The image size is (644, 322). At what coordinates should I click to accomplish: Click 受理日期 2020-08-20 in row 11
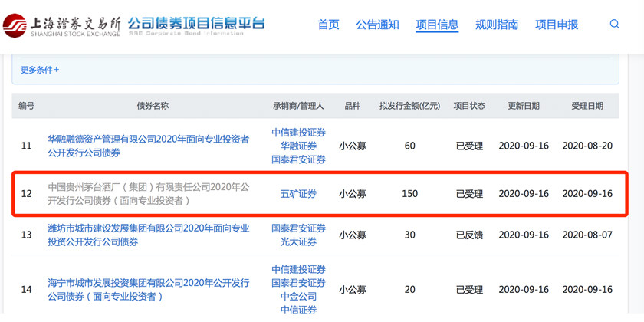coord(587,146)
